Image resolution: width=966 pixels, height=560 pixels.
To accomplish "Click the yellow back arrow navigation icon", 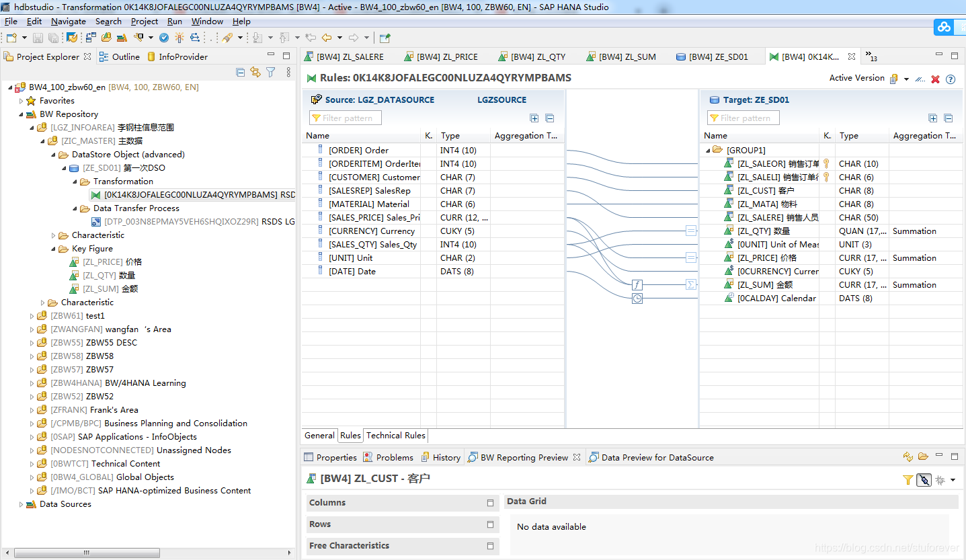I will [x=327, y=38].
